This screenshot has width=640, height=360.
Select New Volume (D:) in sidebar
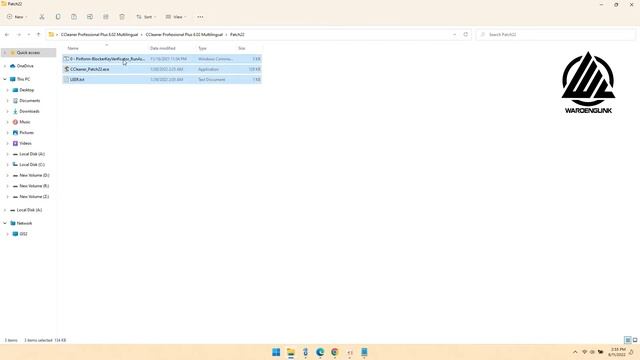click(34, 175)
